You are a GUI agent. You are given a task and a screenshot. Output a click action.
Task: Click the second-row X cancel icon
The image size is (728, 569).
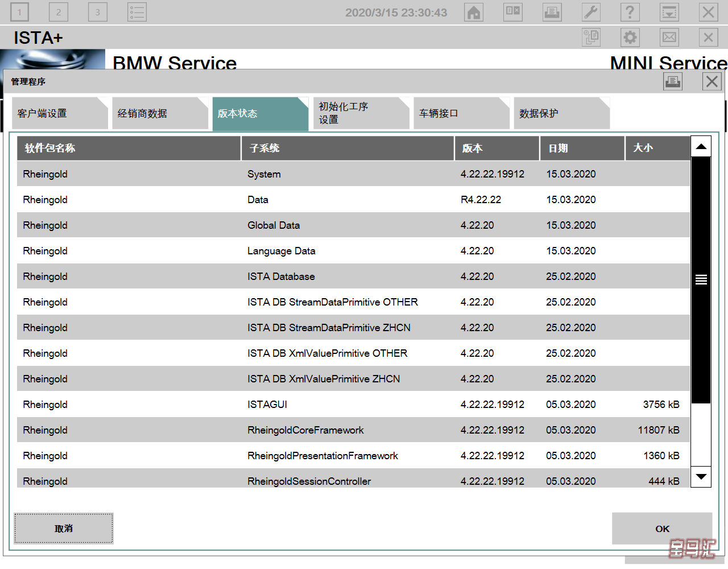[708, 38]
